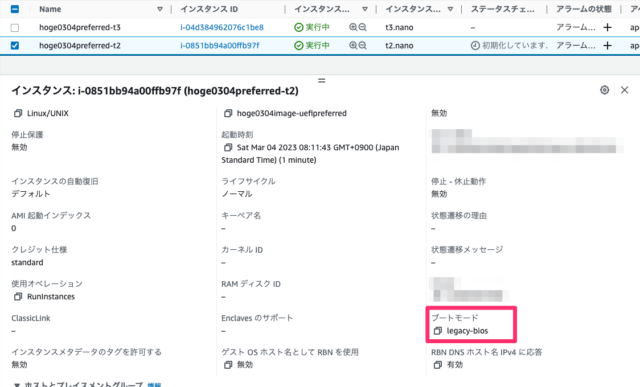Click the 停止保護 label

click(x=27, y=135)
